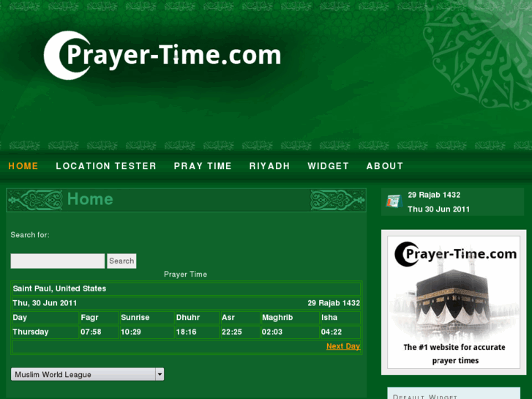
Task: Click the Isha column header
Action: coord(340,318)
